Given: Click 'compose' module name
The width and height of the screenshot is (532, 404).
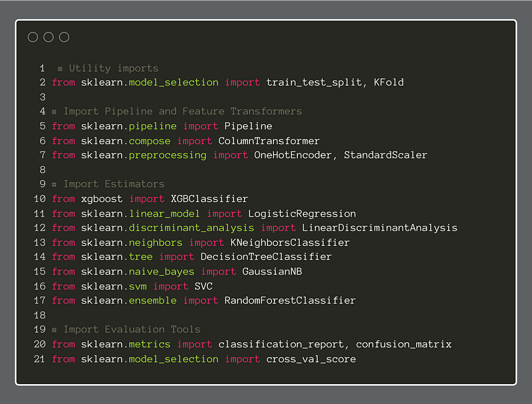Looking at the screenshot, I should click(149, 142).
